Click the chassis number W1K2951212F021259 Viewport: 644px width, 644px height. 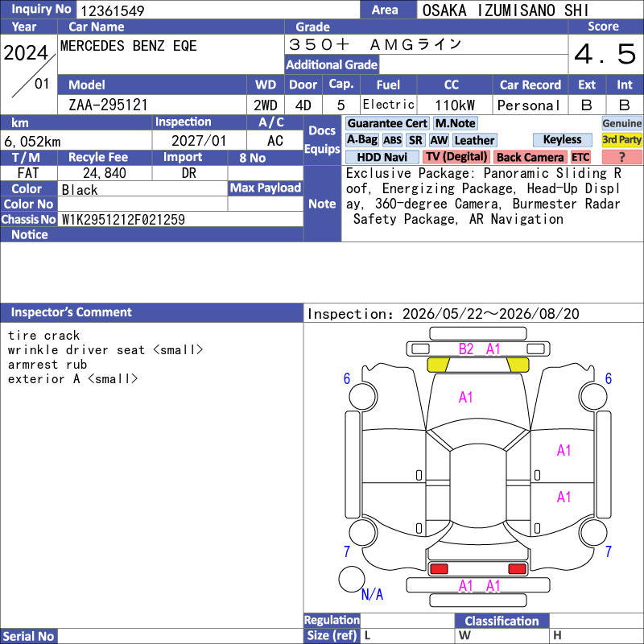point(123,220)
